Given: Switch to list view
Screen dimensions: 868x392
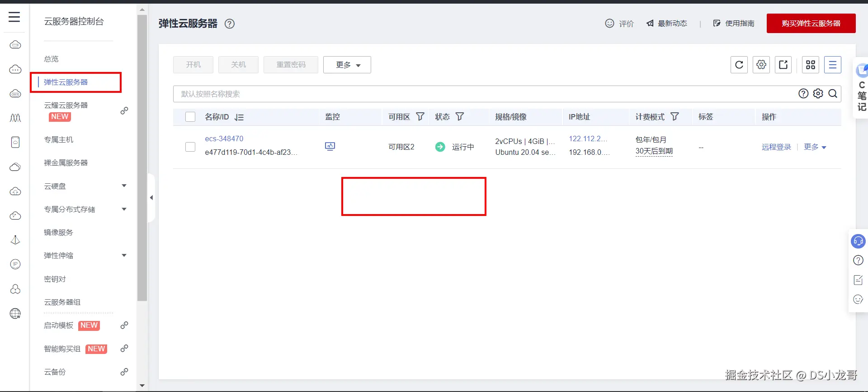Looking at the screenshot, I should coord(833,65).
